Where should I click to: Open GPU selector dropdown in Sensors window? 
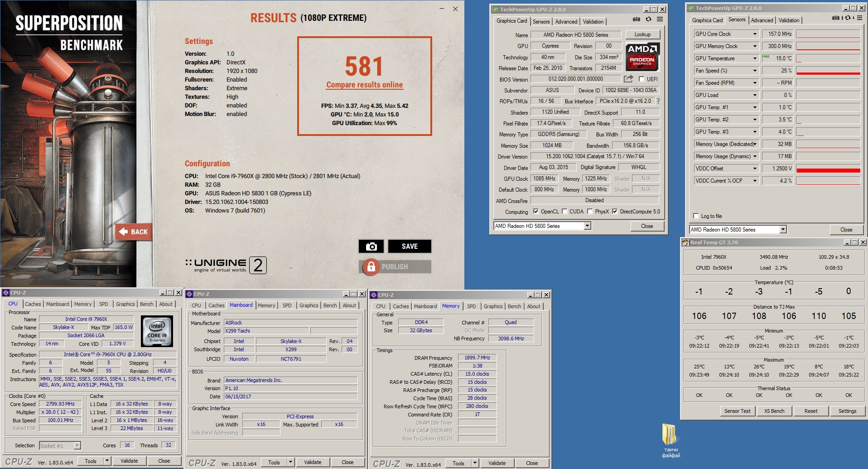point(783,230)
